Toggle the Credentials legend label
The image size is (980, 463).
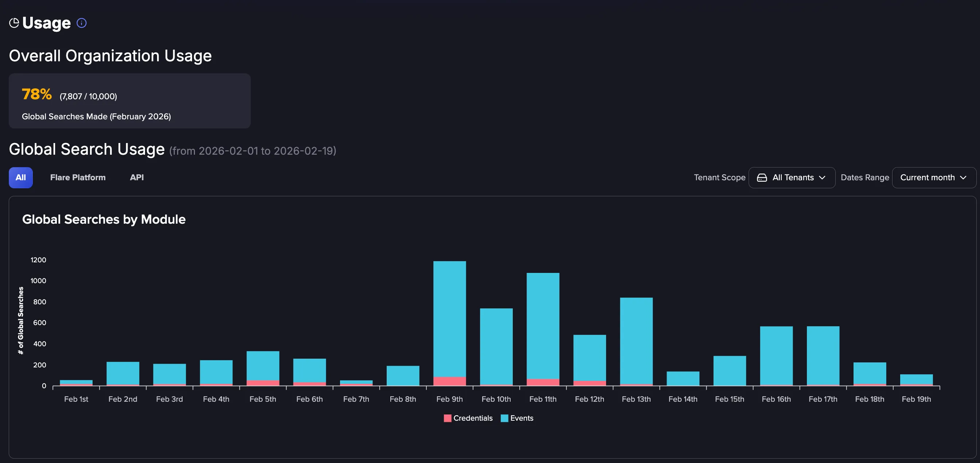pos(473,418)
